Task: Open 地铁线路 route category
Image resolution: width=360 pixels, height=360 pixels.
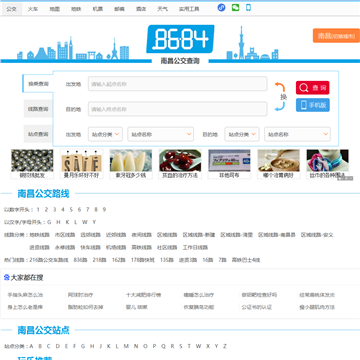Action: pyautogui.click(x=39, y=235)
